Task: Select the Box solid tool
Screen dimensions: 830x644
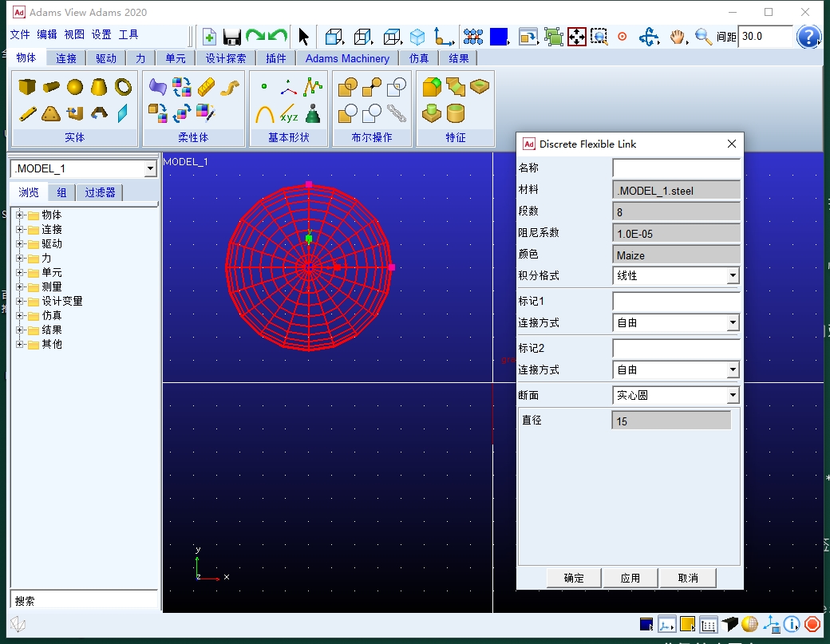Action: pyautogui.click(x=26, y=86)
